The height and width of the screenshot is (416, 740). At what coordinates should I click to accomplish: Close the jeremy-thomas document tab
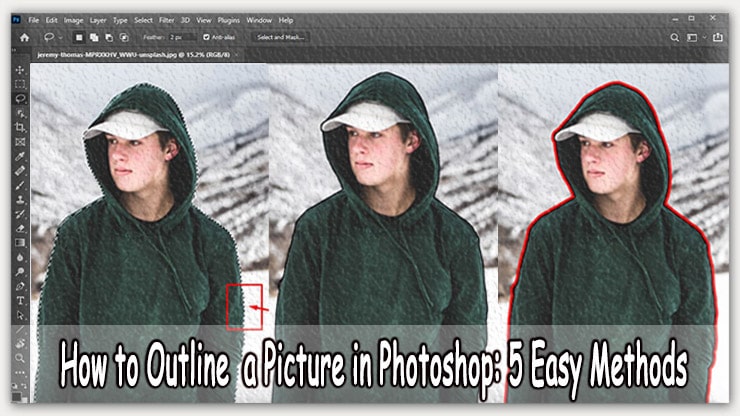point(236,55)
